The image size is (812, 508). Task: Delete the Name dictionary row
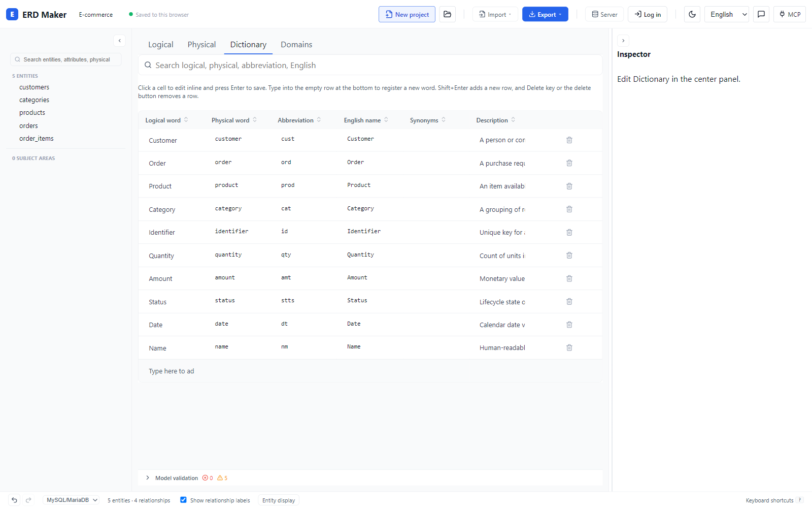click(x=569, y=348)
